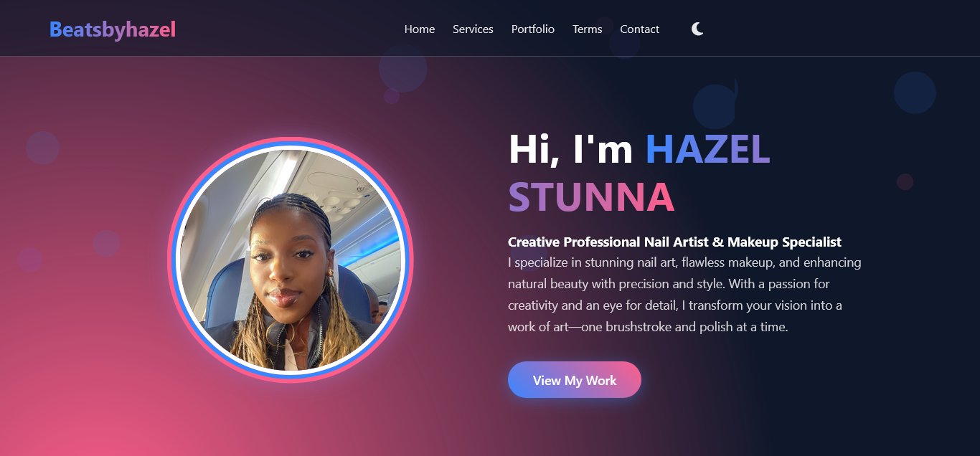Image resolution: width=980 pixels, height=456 pixels.
Task: Click the paragraph about stunning nail art
Action: tap(684, 295)
